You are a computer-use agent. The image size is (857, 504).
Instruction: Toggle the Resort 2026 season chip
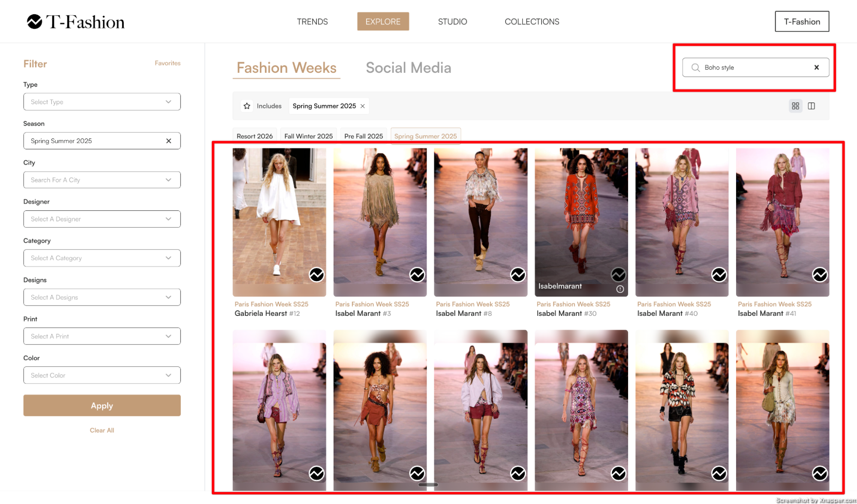[255, 136]
